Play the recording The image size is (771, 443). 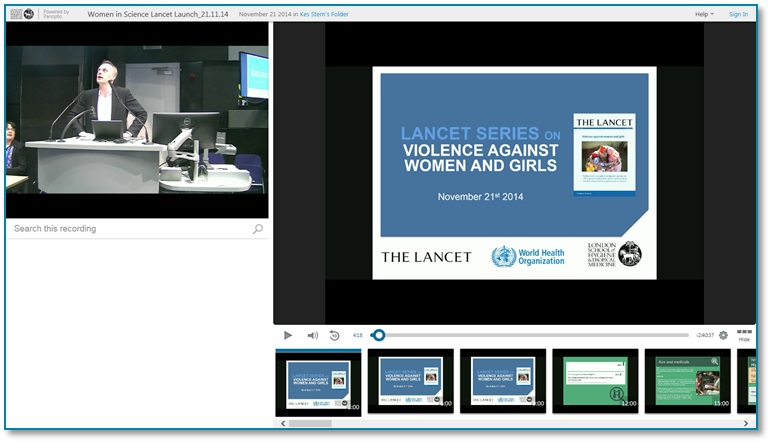pos(288,335)
